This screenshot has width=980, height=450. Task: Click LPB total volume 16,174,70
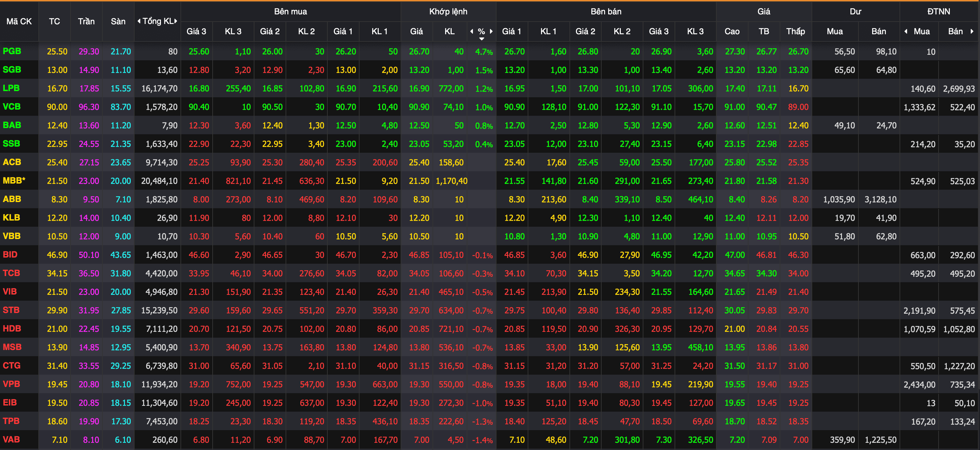[160, 89]
